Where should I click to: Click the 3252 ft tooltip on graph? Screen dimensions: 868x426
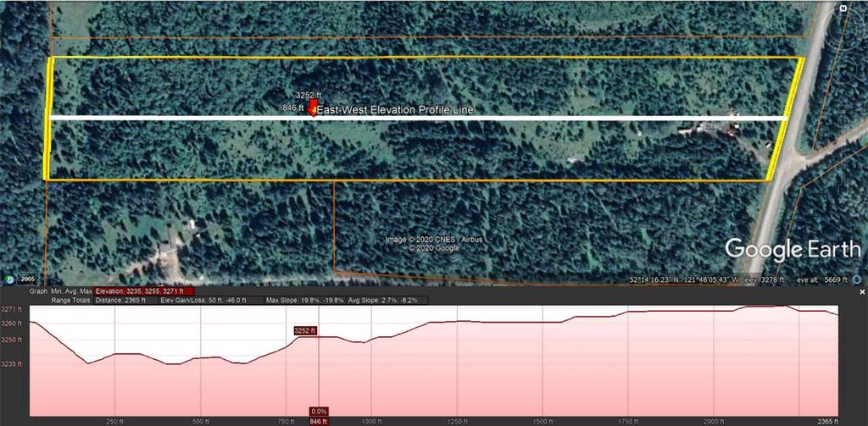pos(305,330)
